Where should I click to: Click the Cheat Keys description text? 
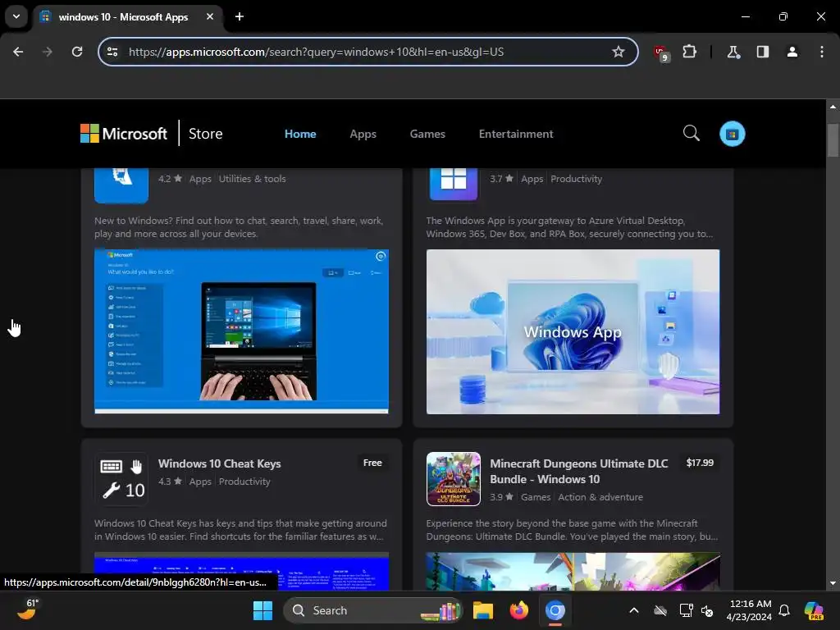coord(240,530)
